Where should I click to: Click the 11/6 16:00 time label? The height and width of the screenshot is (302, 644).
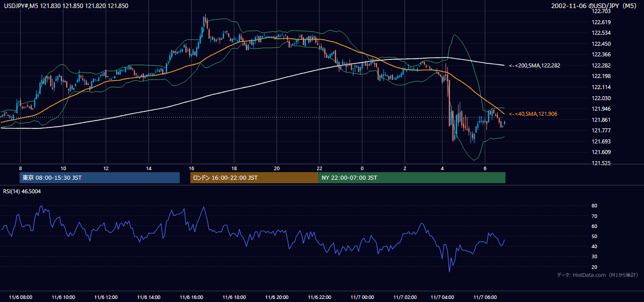pos(191,297)
